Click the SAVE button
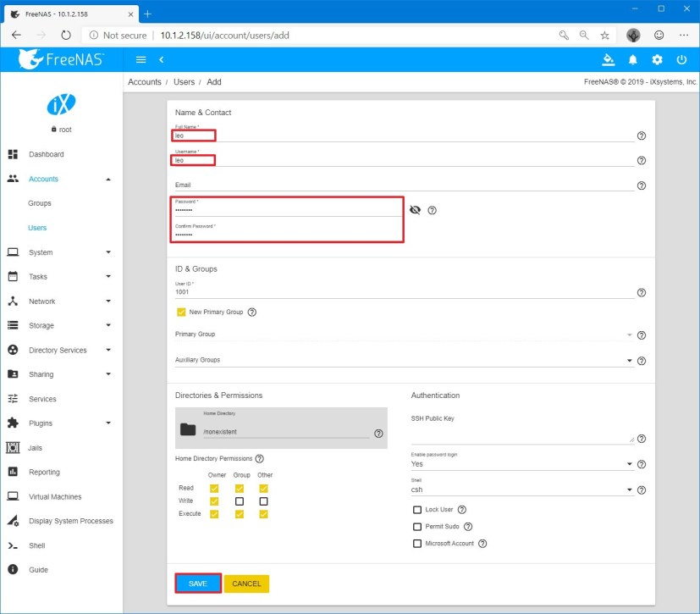Image resolution: width=700 pixels, height=614 pixels. click(x=197, y=584)
